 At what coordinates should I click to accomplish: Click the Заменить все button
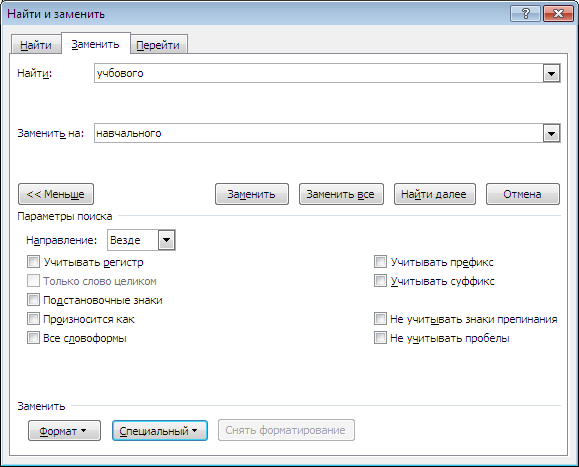tap(341, 194)
